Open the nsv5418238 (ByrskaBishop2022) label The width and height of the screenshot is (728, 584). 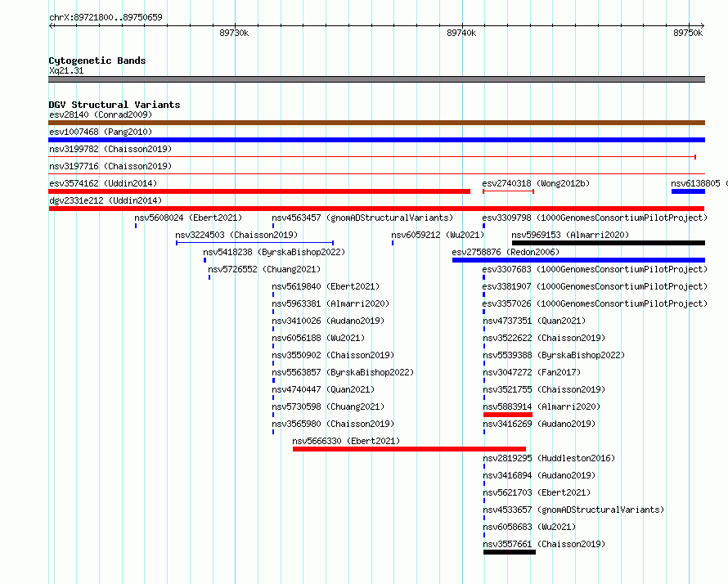[x=274, y=252]
